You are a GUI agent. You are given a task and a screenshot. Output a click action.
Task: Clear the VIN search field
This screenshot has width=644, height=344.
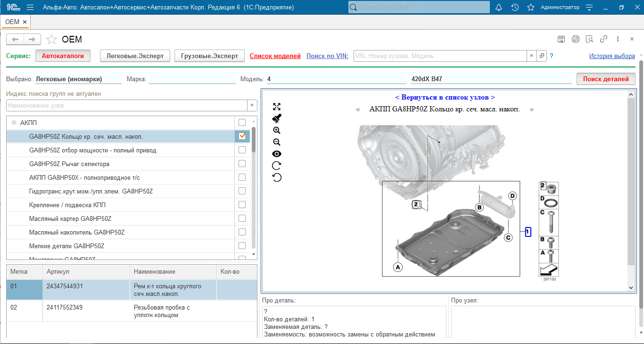pos(531,56)
